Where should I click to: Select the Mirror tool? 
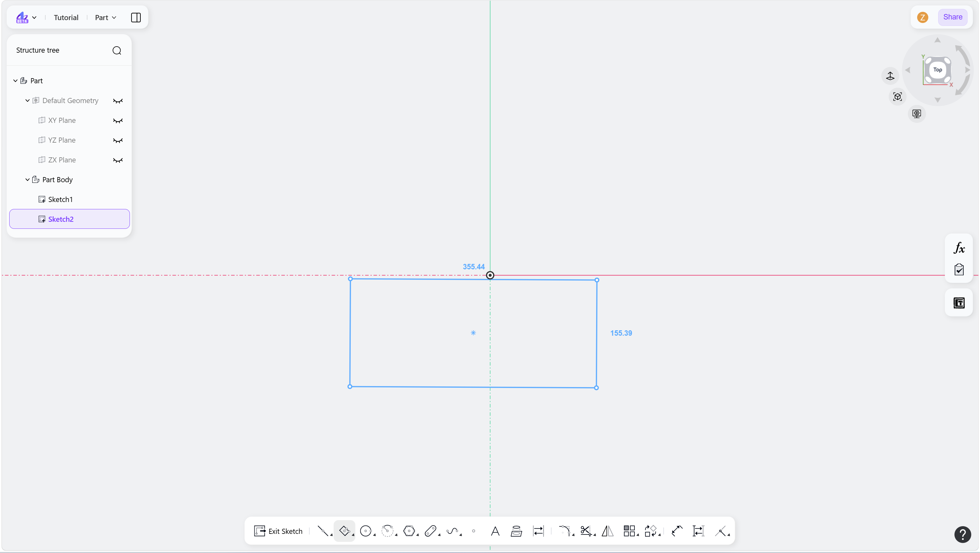[608, 531]
